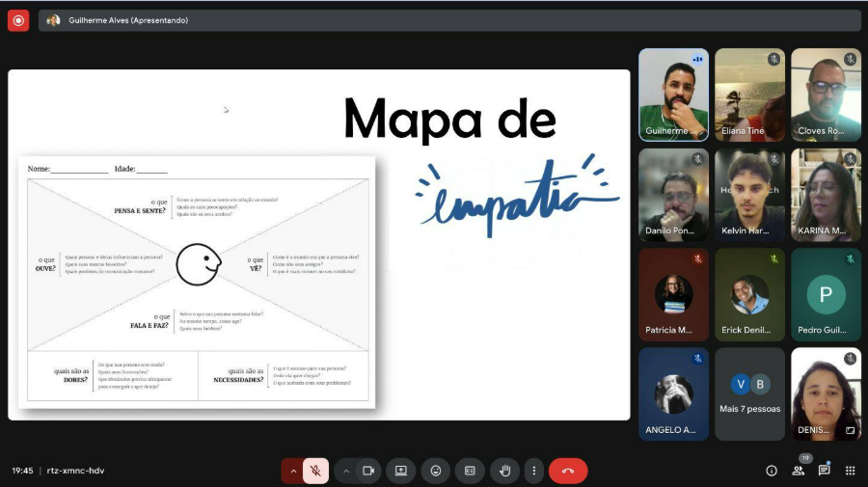Open the meeting details info icon
The width and height of the screenshot is (868, 487).
771,471
